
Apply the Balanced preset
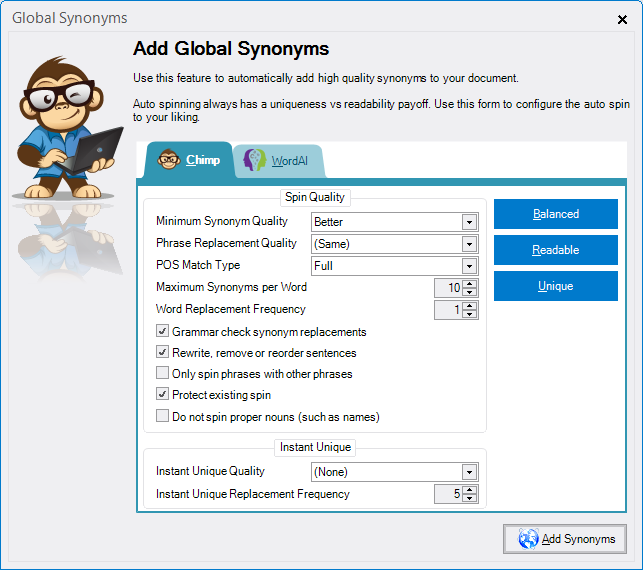coord(556,214)
